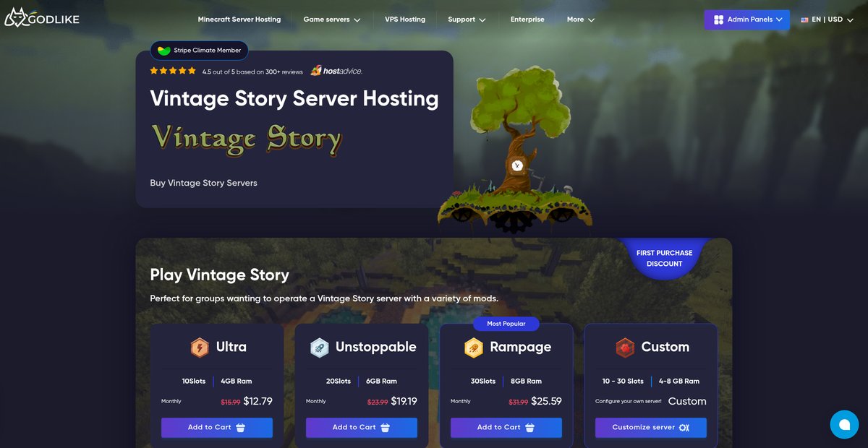Click the 4-8 GB Ram text
Screen dimensions: 868x448
point(679,381)
